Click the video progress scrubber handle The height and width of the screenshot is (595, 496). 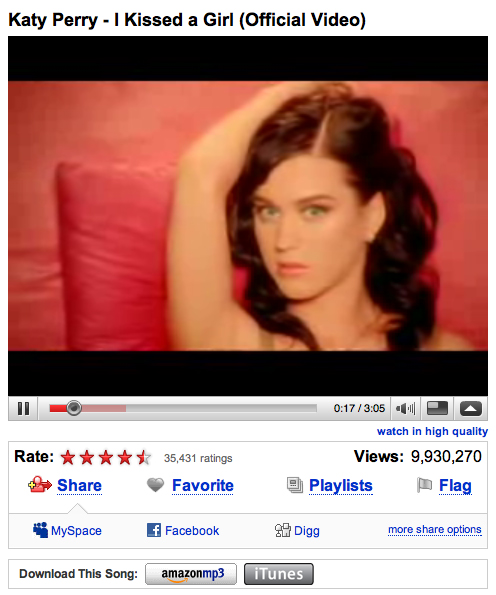pos(74,408)
